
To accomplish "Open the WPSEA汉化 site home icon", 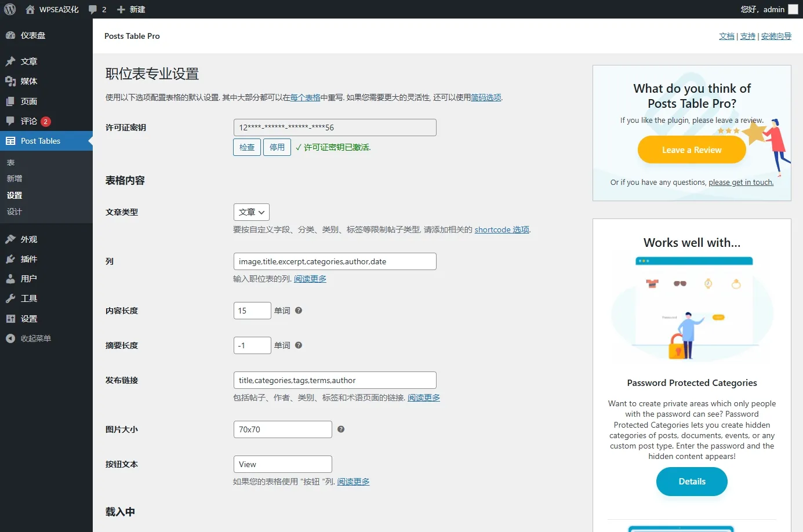I will click(x=30, y=9).
